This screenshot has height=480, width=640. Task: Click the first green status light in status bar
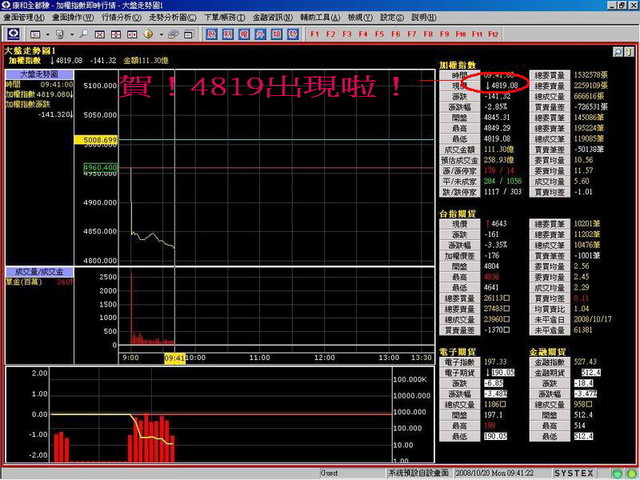(618, 473)
